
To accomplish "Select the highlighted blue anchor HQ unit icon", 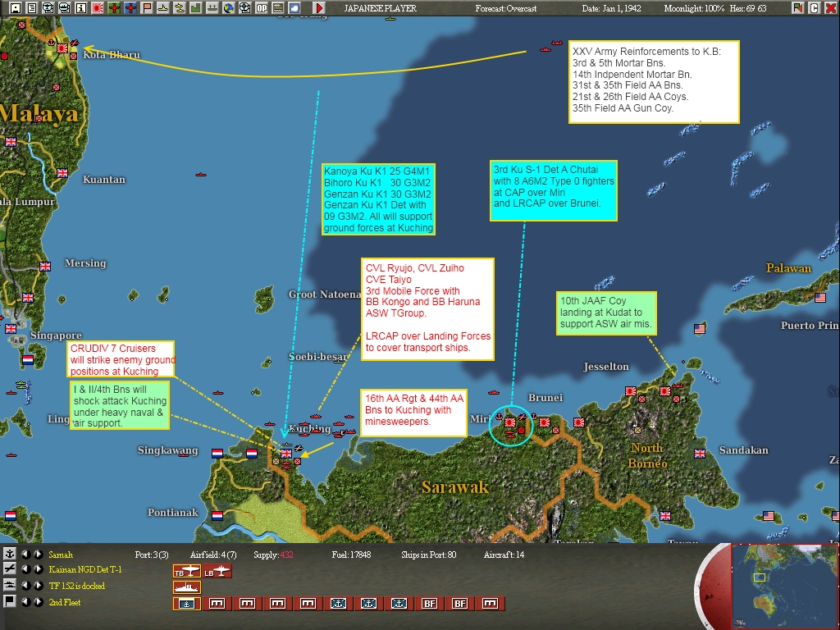I will pos(187,604).
